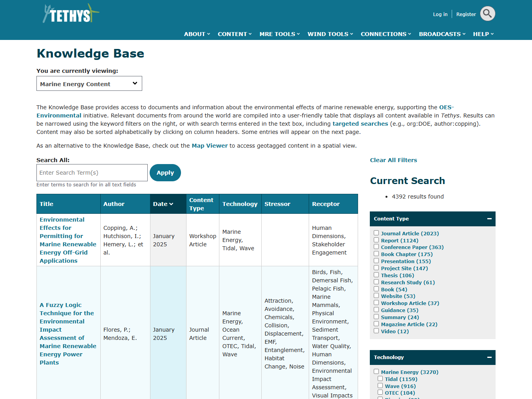
Task: Expand the HELP menu
Action: [483, 34]
